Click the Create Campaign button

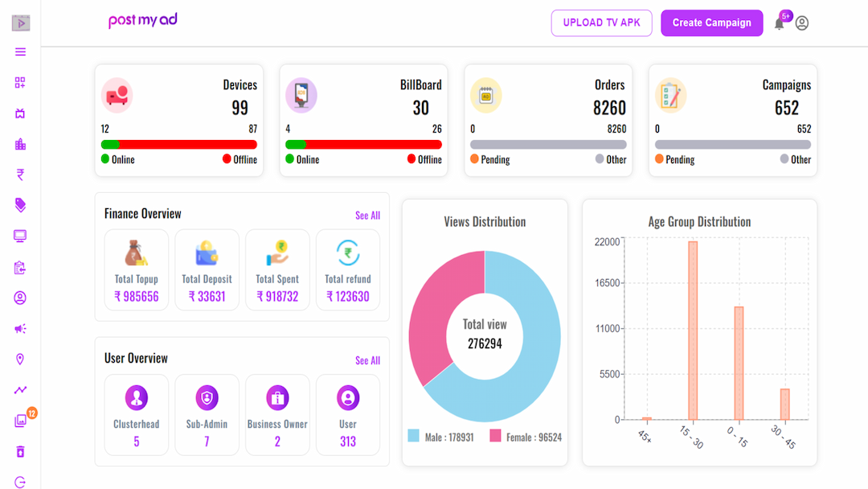[712, 23]
